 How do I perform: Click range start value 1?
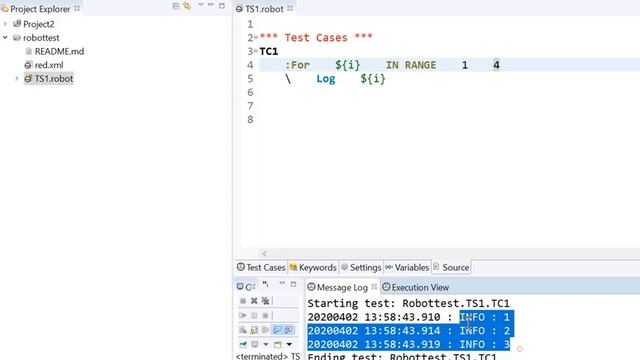click(x=464, y=65)
